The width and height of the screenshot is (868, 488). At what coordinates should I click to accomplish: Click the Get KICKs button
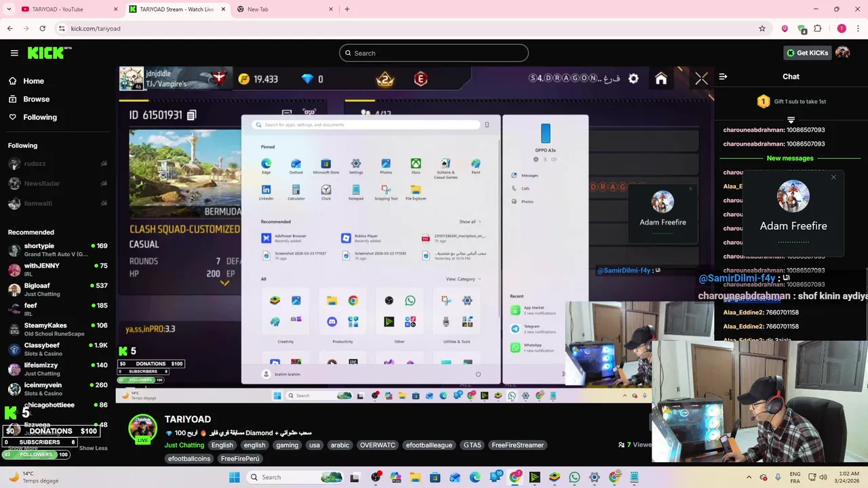click(807, 53)
